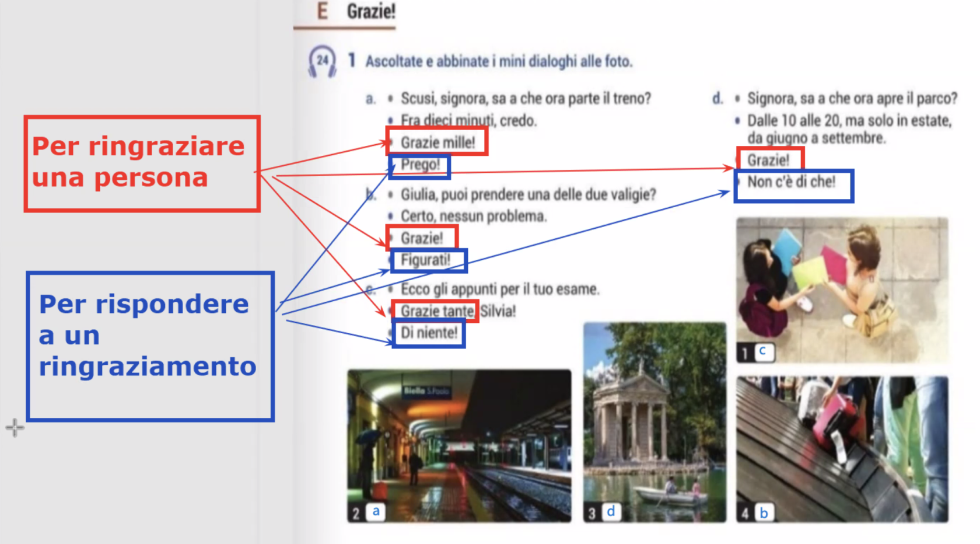Click the blue-boxed "Figurati!" reply

[428, 260]
